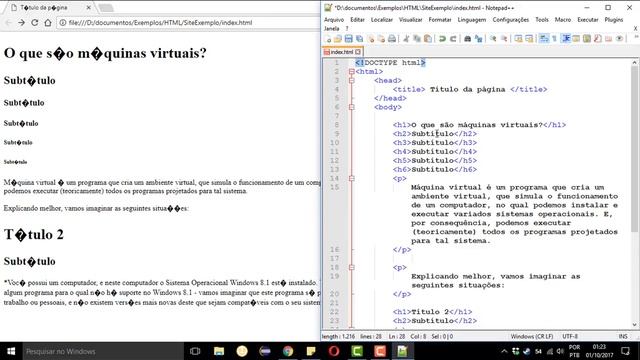Open the user-defined language icon
Viewport: 640px width, 360px height.
576,39
